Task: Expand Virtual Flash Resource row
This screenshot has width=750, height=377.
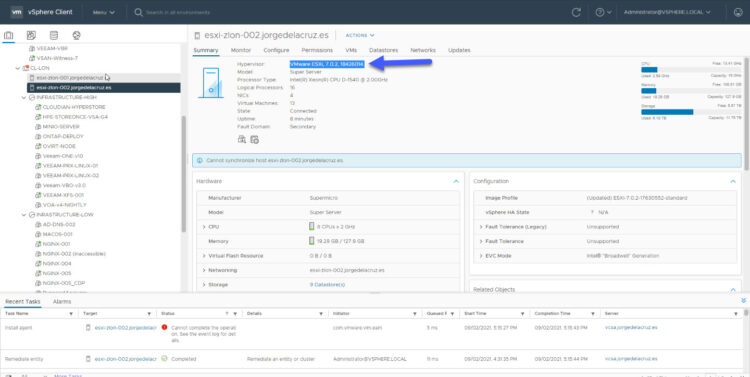Action: [204, 256]
